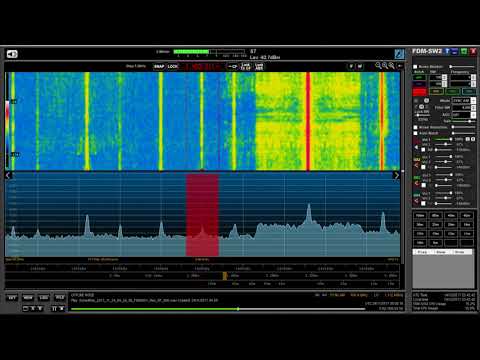
Task: Click the SNAP button
Action: (159, 67)
